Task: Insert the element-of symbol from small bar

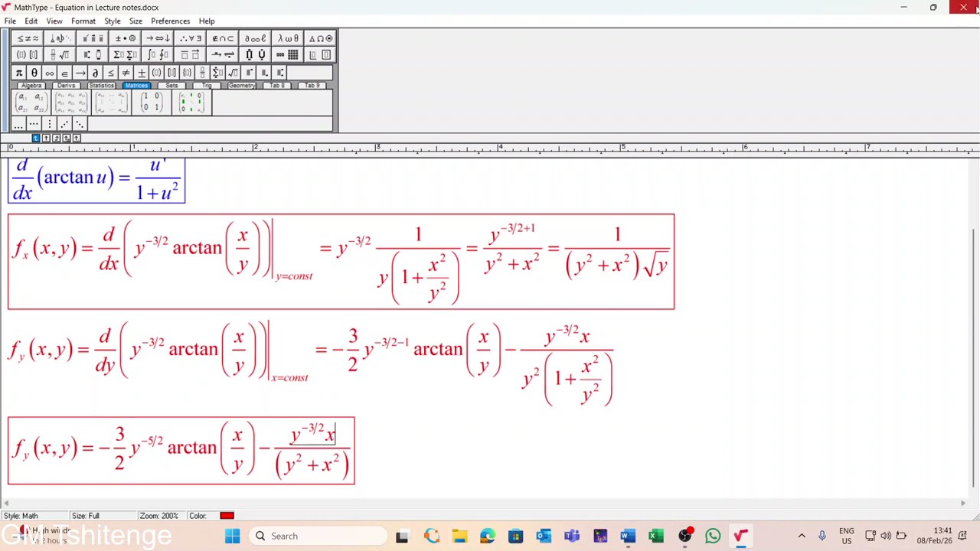Action: point(65,73)
